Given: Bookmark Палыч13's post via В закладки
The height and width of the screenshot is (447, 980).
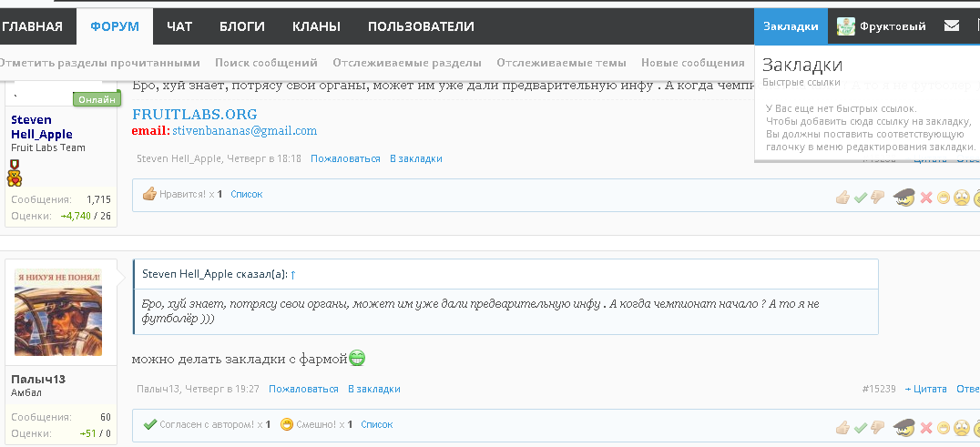Looking at the screenshot, I should 373,389.
